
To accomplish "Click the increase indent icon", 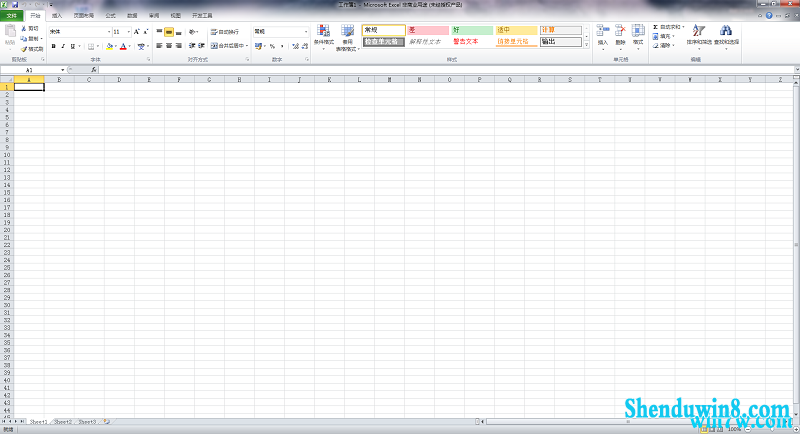I will [202, 46].
